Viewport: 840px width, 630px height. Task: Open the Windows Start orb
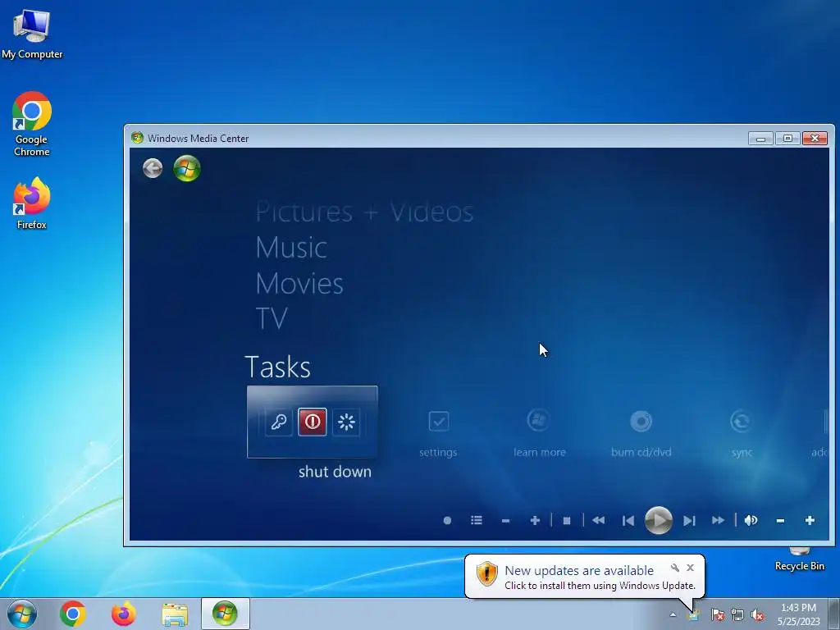[x=22, y=614]
